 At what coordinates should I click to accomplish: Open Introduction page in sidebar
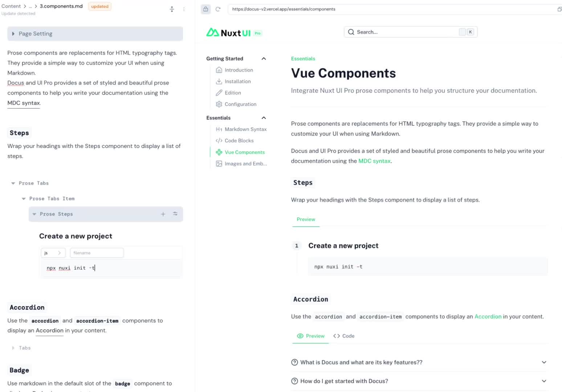pos(239,70)
